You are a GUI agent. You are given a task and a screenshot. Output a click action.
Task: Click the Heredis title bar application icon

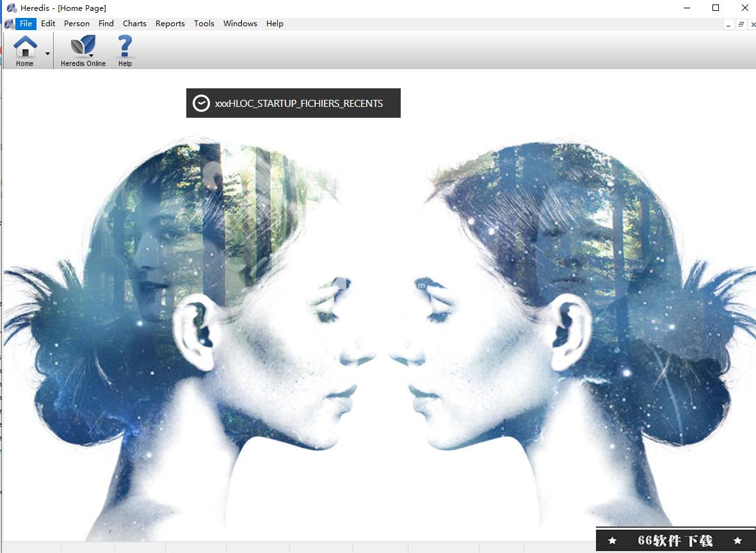[12, 8]
